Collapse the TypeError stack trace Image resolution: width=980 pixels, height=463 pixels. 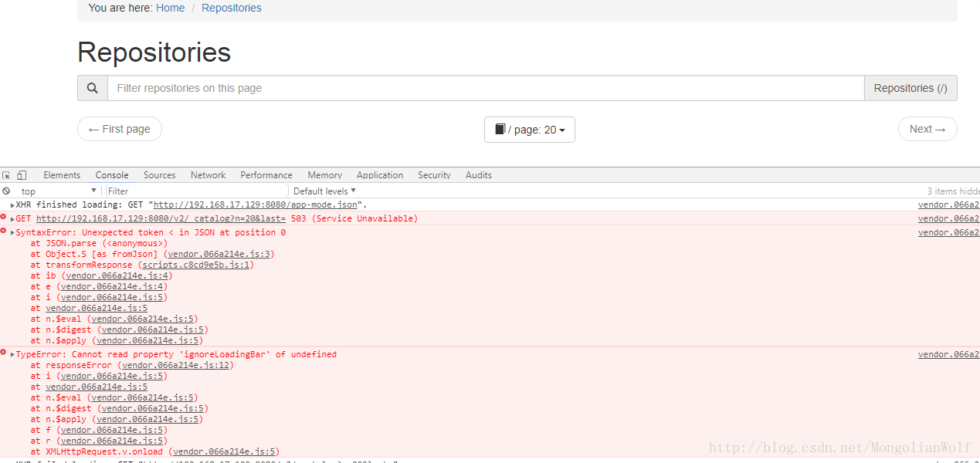point(12,355)
